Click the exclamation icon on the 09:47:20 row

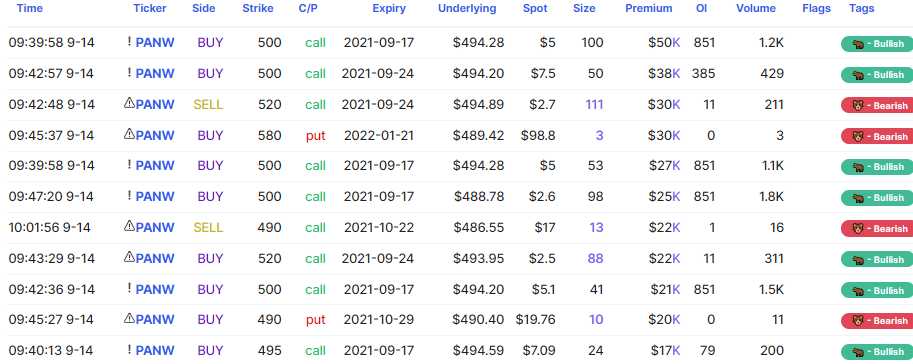[x=129, y=196]
